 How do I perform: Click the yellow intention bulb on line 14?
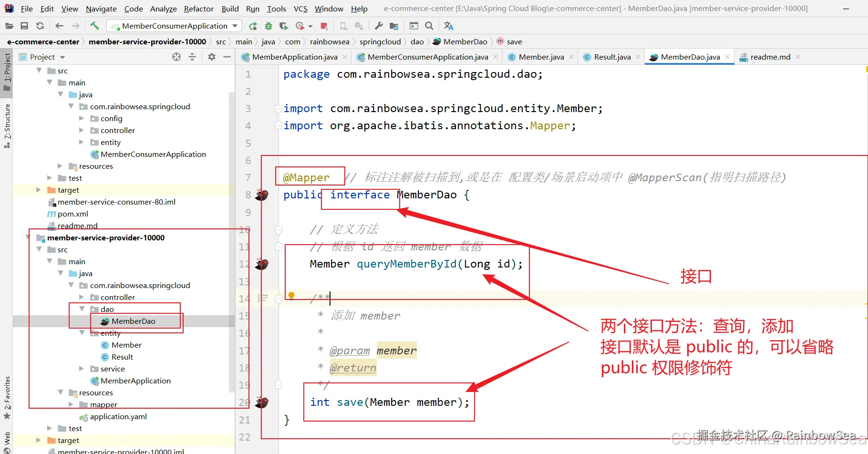tap(291, 296)
